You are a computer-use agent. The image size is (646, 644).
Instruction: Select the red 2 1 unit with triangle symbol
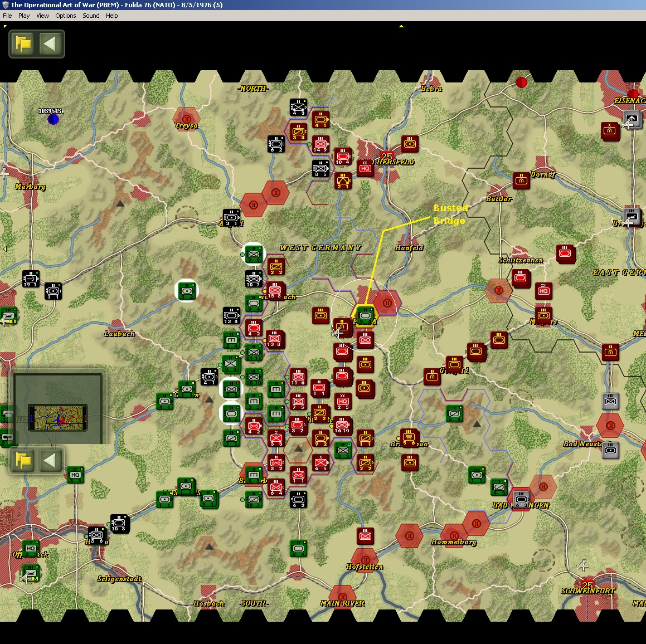[x=343, y=180]
